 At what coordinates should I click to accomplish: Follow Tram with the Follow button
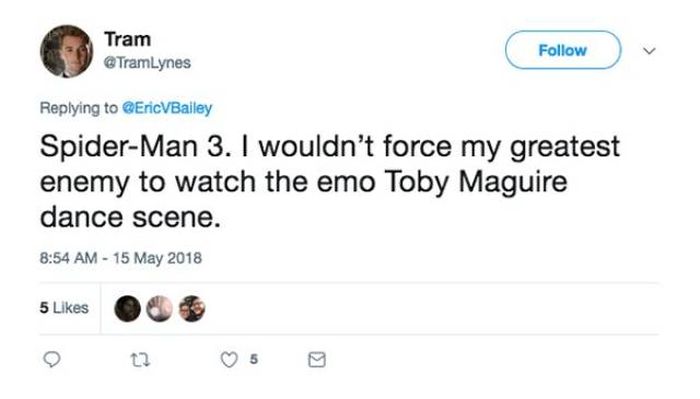(563, 50)
